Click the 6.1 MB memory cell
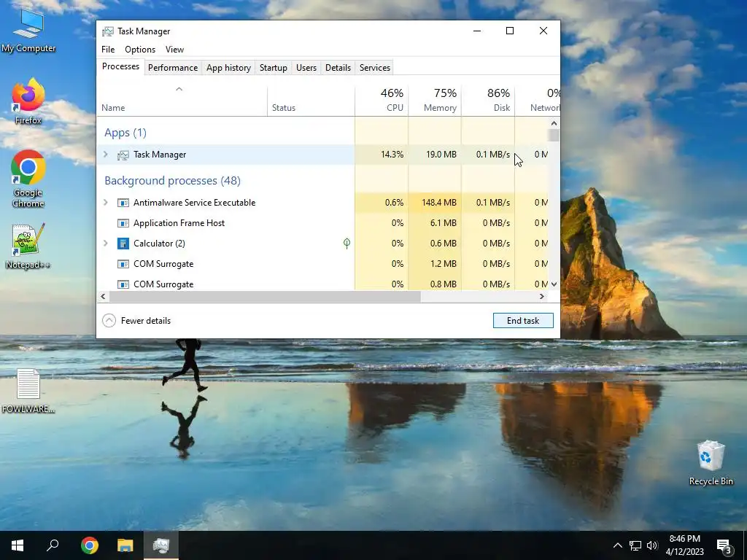 [435, 223]
